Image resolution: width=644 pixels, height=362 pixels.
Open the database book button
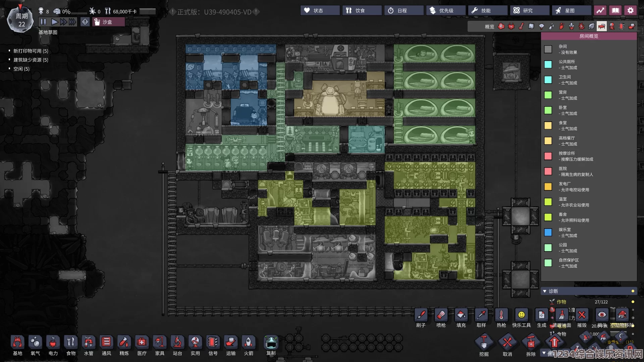coord(615,11)
